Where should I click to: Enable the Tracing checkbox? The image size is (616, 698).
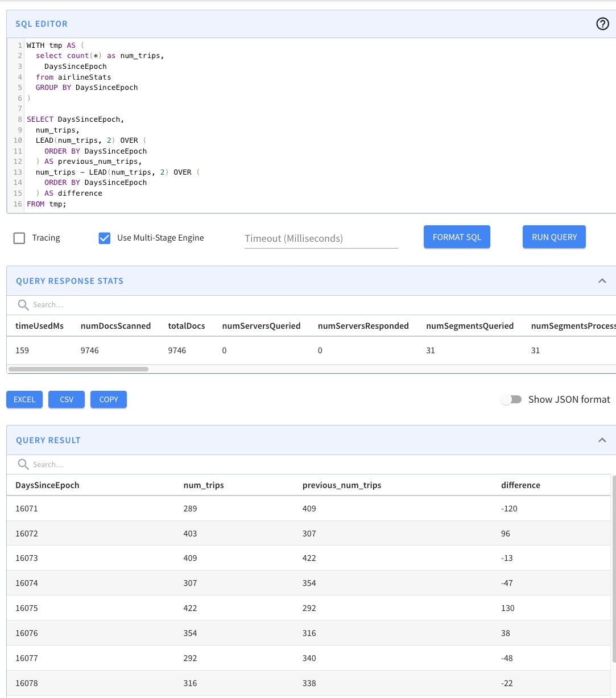19,238
